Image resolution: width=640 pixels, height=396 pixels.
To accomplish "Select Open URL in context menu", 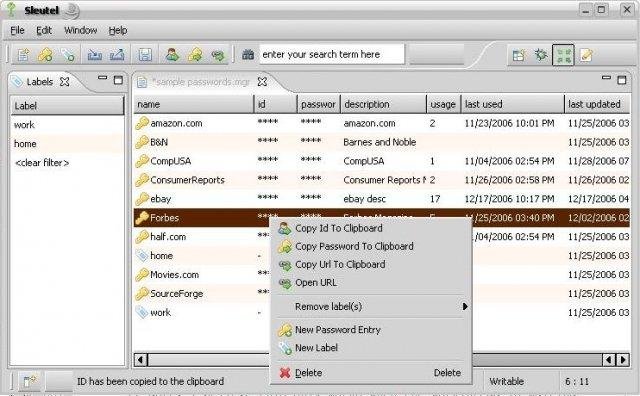I will tap(371, 283).
